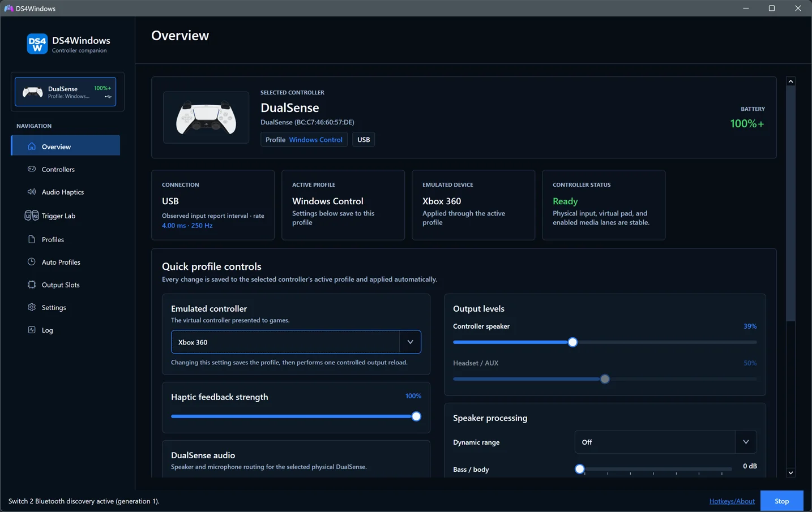The width and height of the screenshot is (812, 512).
Task: Click the Controllers gamepad icon
Action: click(x=32, y=169)
